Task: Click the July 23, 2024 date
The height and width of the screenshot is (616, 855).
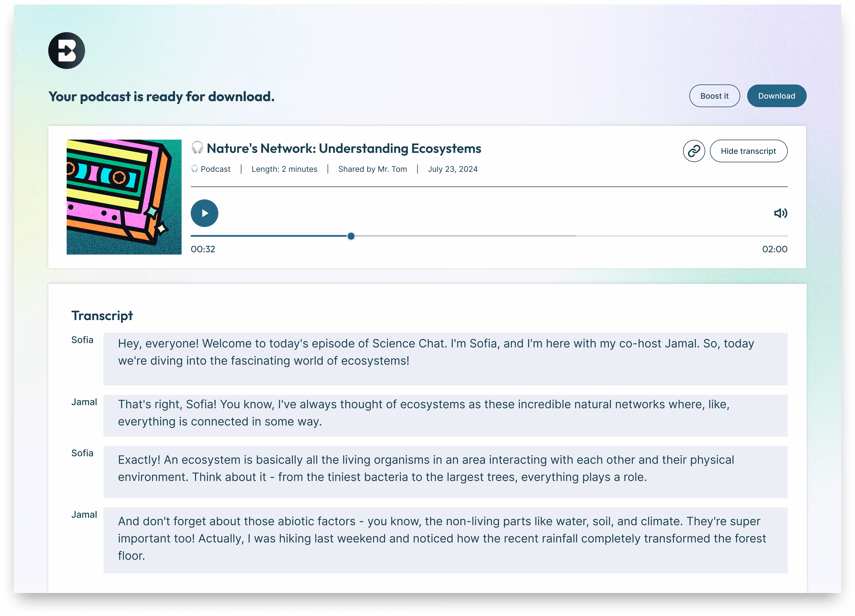Action: coord(452,169)
